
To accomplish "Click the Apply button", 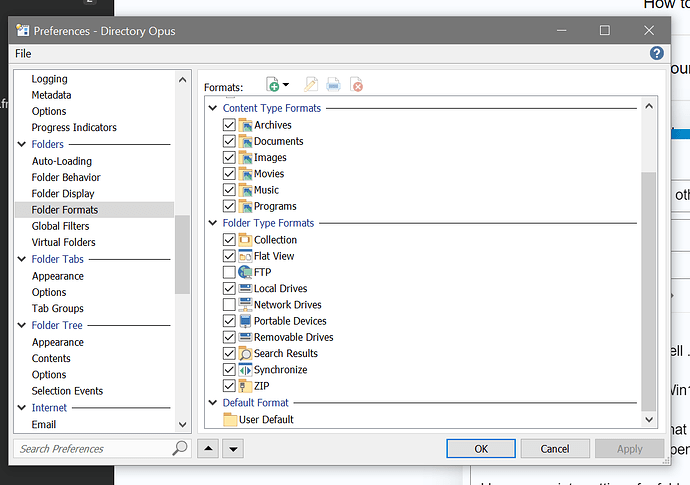I will tap(629, 448).
